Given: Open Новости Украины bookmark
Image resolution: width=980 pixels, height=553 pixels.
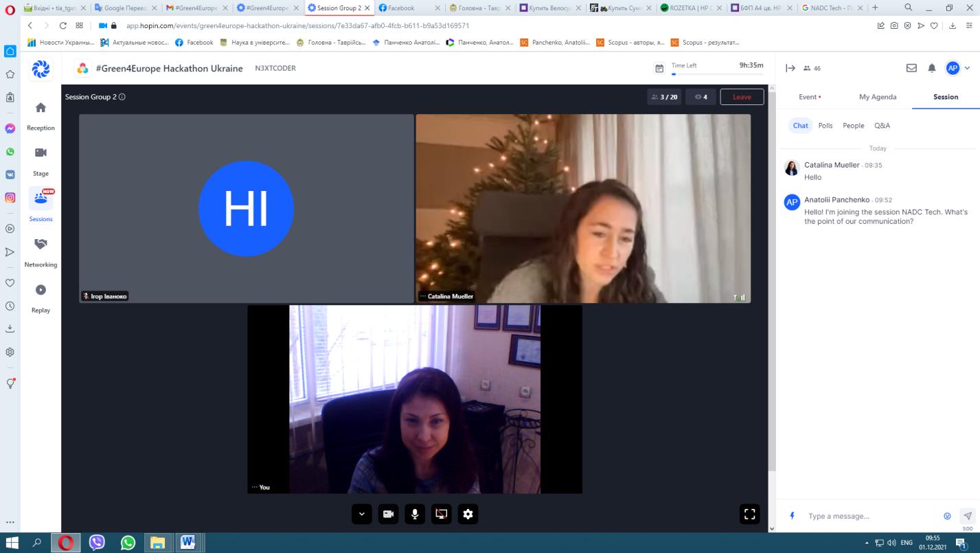Looking at the screenshot, I should tap(60, 43).
